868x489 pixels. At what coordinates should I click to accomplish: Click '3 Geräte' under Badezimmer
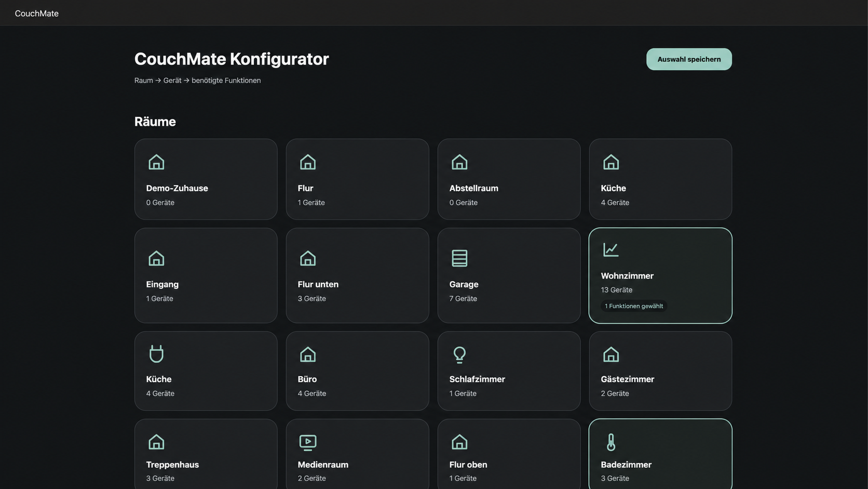point(615,479)
